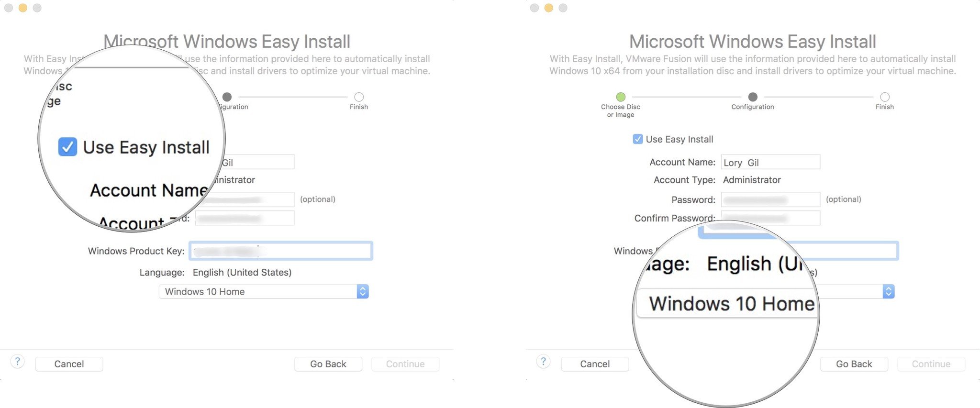
Task: Select (optional) hint in right window
Action: (844, 199)
